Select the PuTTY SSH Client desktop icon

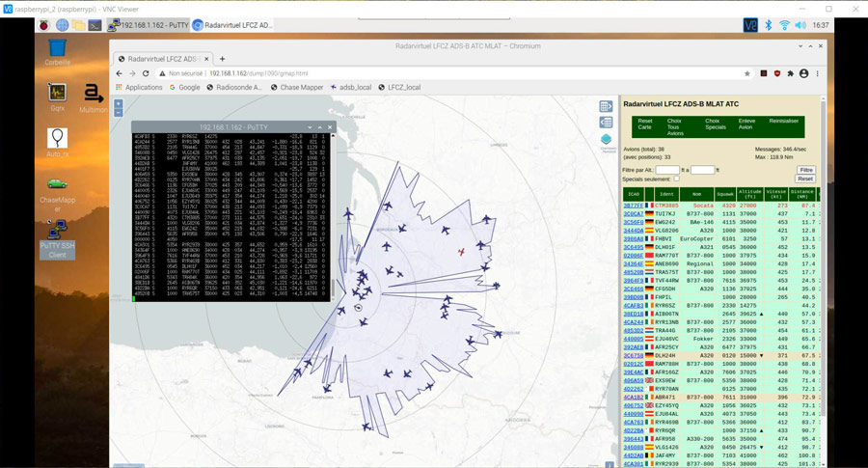tap(58, 238)
